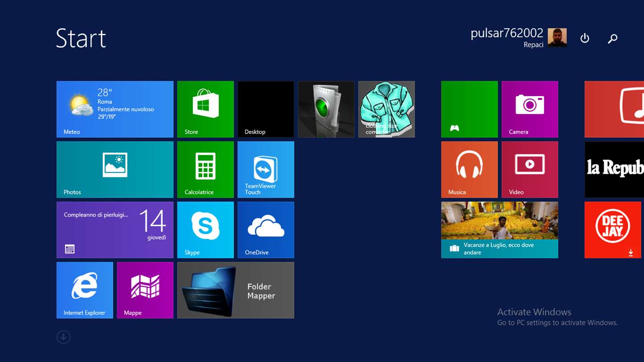Image resolution: width=644 pixels, height=362 pixels.
Task: Open the OneDrive tile
Action: click(266, 230)
